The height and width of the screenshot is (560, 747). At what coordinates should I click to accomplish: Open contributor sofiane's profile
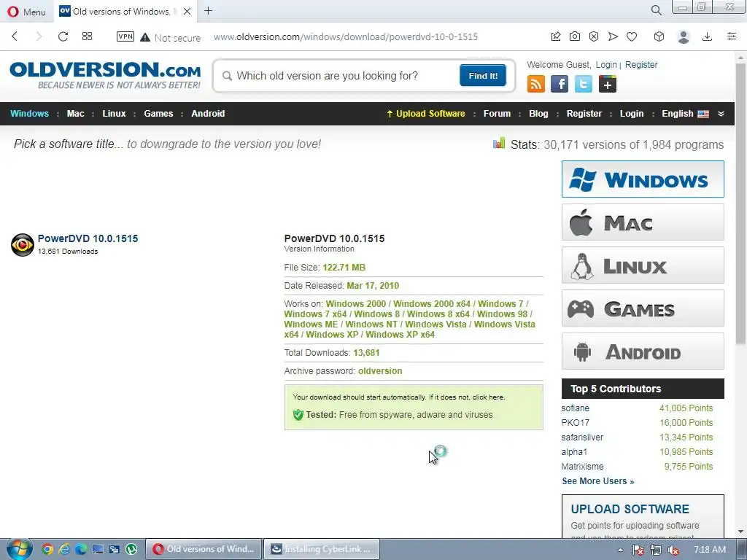pyautogui.click(x=575, y=408)
